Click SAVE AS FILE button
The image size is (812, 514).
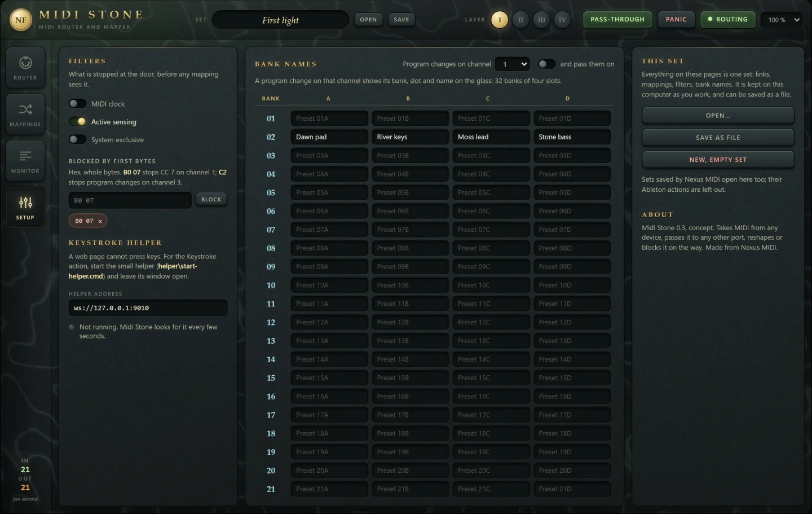(718, 138)
